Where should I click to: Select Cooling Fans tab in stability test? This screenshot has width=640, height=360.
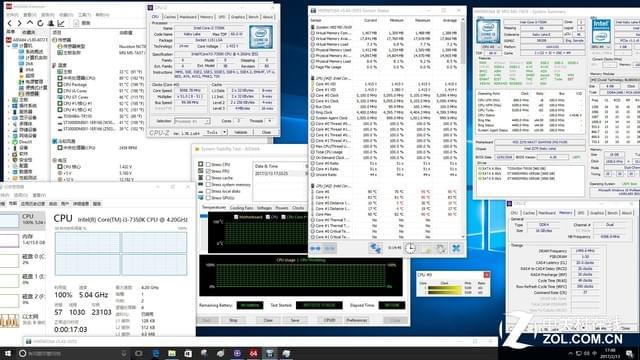(x=242, y=208)
